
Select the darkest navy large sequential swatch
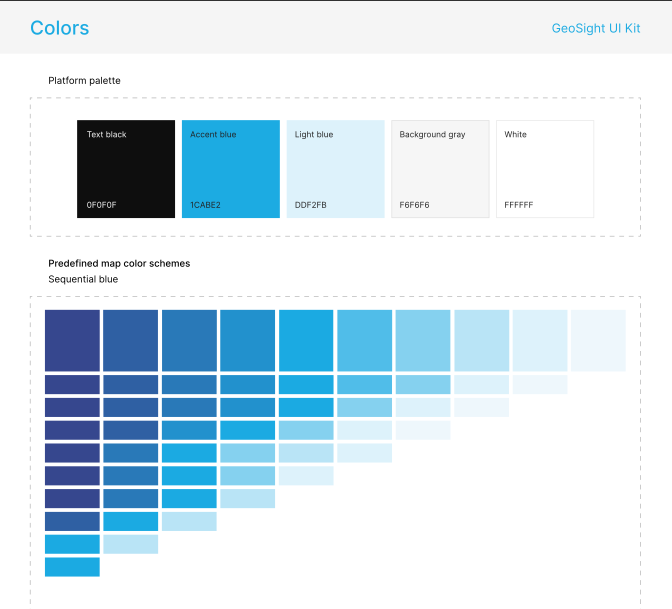(x=72, y=341)
